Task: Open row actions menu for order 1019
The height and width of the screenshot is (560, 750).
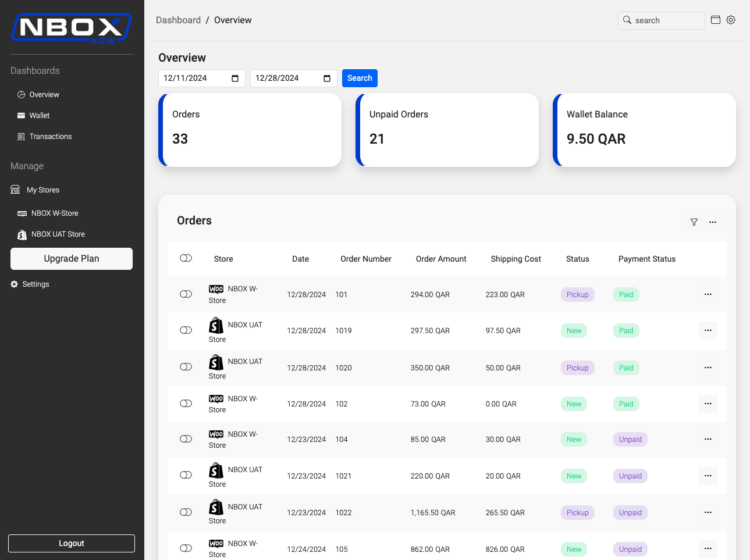Action: pos(708,330)
